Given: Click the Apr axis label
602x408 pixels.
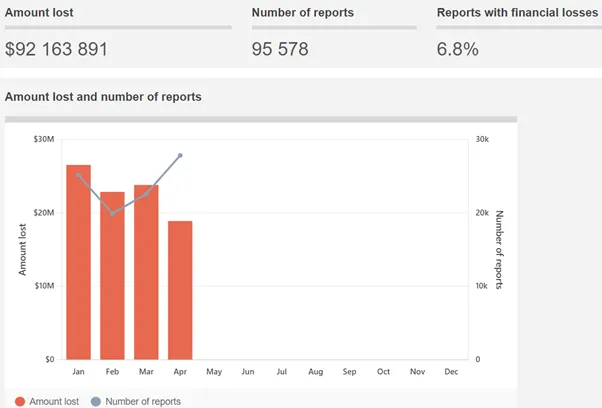Looking at the screenshot, I should coord(180,372).
